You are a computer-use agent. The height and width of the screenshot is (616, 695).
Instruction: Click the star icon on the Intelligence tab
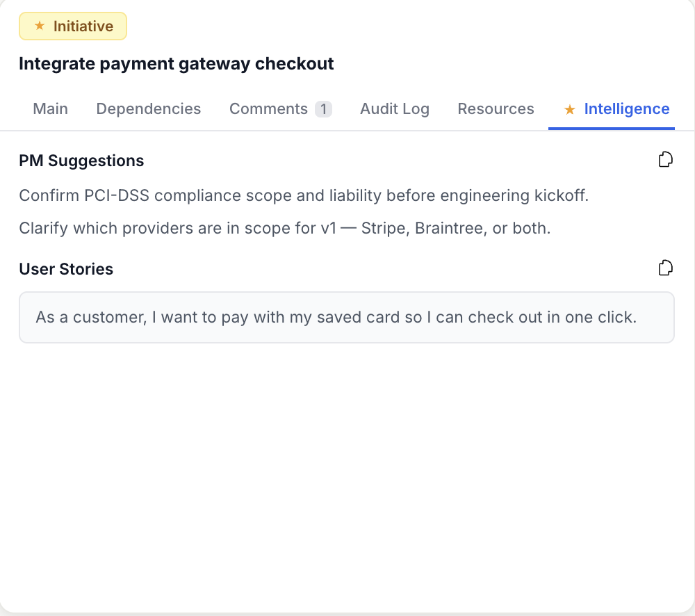[x=569, y=109]
